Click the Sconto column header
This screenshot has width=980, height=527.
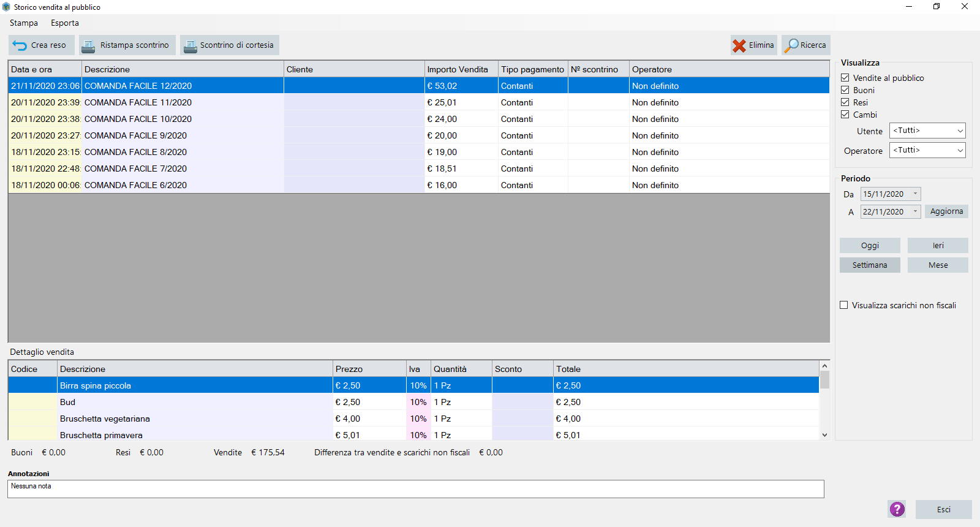pos(522,369)
